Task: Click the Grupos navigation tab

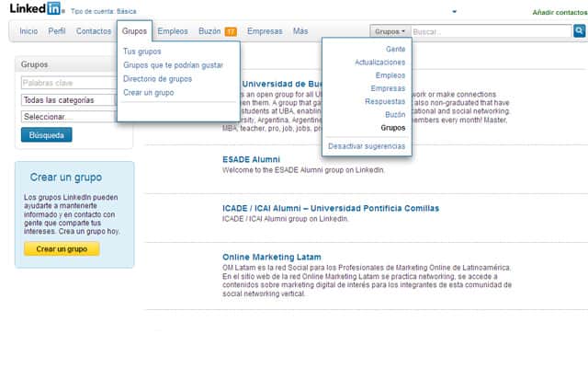Action: pos(134,31)
